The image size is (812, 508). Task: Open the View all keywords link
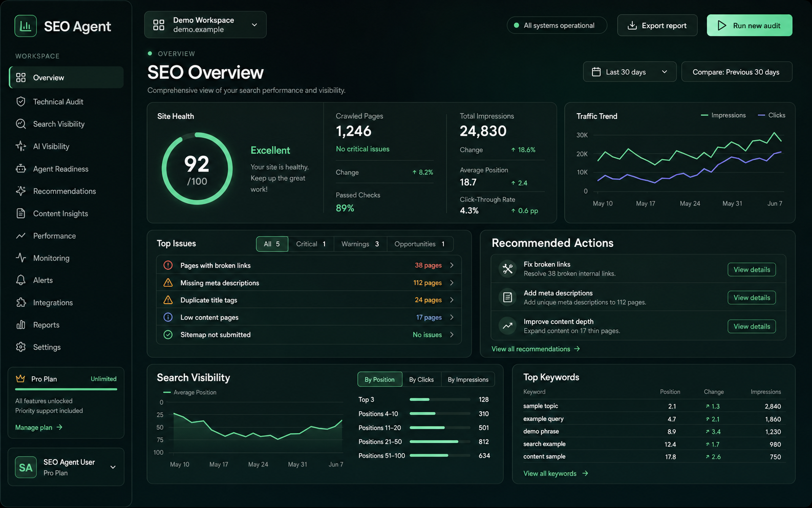pos(555,473)
